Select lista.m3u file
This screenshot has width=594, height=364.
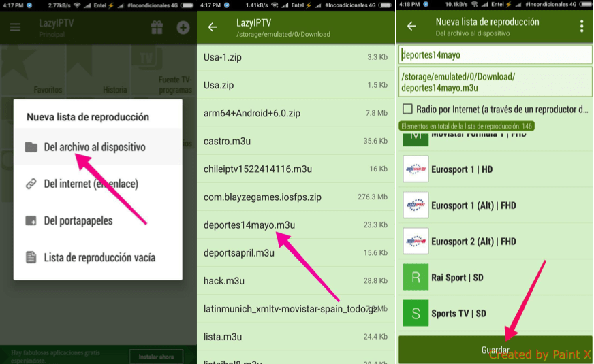[296, 337]
